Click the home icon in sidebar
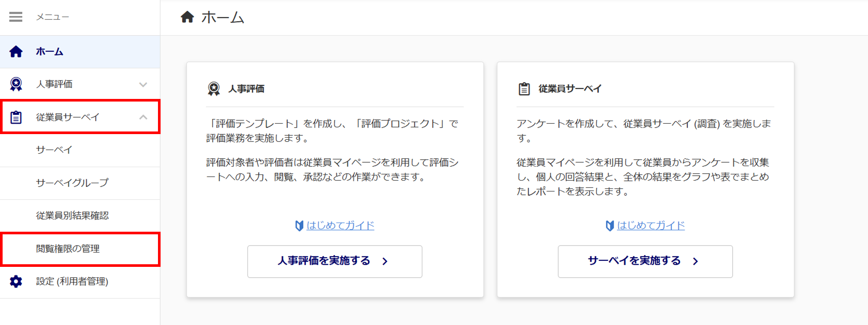868x325 pixels. coord(16,52)
